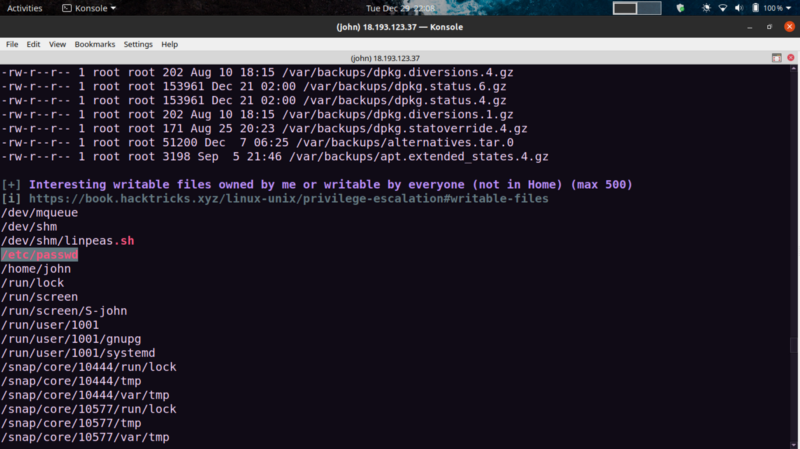Open the Konsole application menu in top bar
Viewport: 800px width, 449px height.
[x=89, y=8]
